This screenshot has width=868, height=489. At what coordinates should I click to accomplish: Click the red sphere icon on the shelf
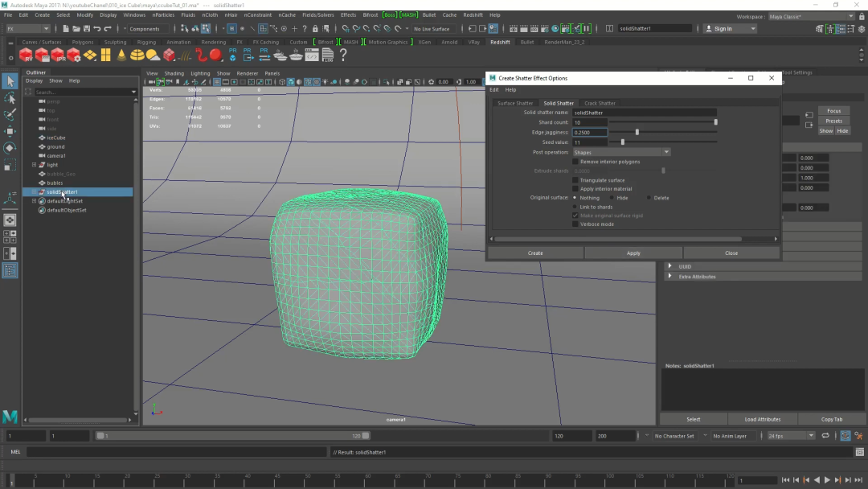pyautogui.click(x=215, y=55)
